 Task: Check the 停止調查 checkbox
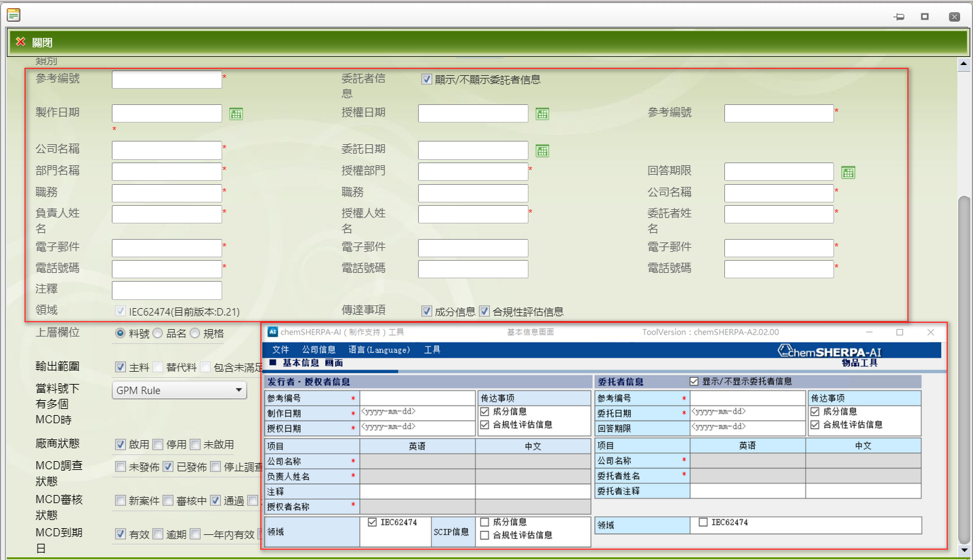tap(215, 467)
